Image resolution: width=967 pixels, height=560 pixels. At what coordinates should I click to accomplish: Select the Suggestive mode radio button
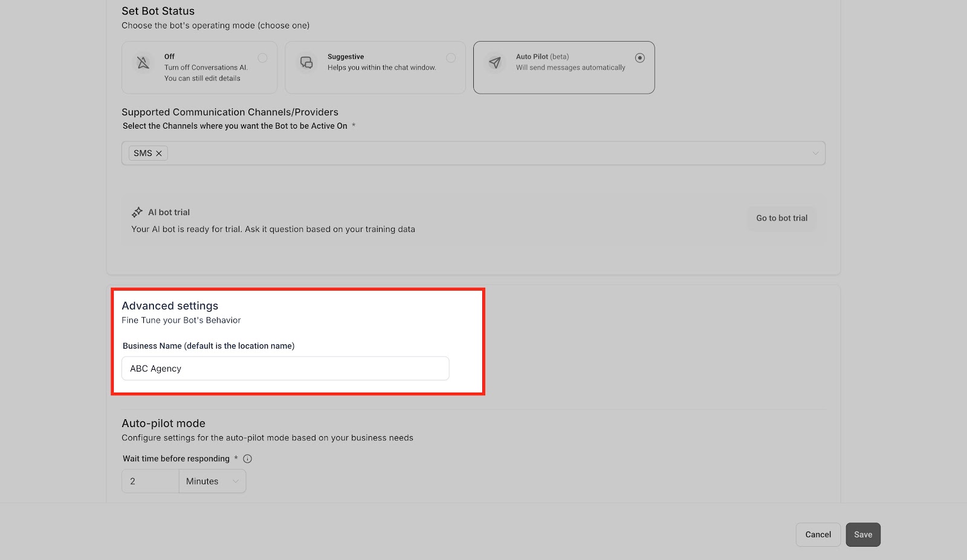(x=451, y=58)
